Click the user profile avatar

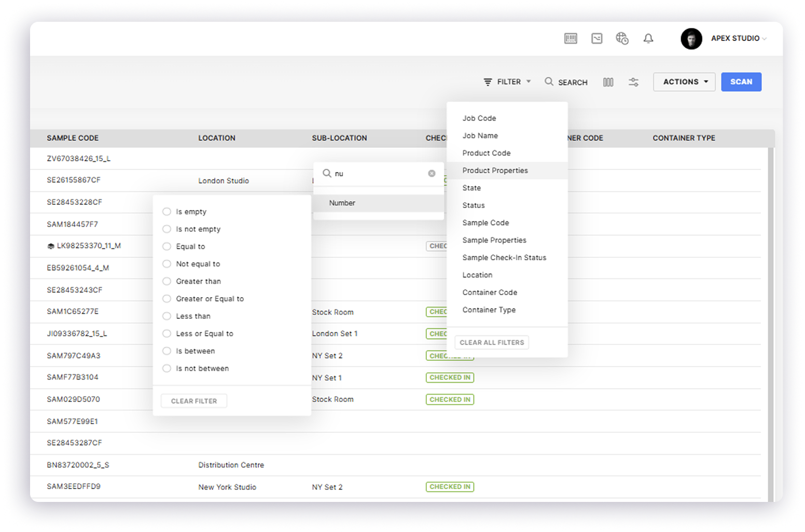[691, 38]
